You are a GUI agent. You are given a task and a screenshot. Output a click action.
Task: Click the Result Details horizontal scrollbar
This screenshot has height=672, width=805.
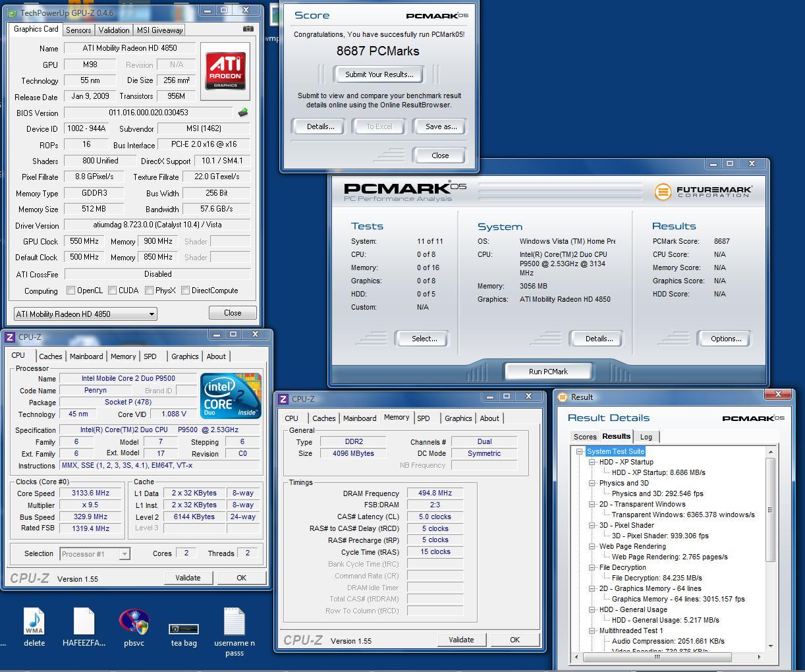pyautogui.click(x=668, y=657)
